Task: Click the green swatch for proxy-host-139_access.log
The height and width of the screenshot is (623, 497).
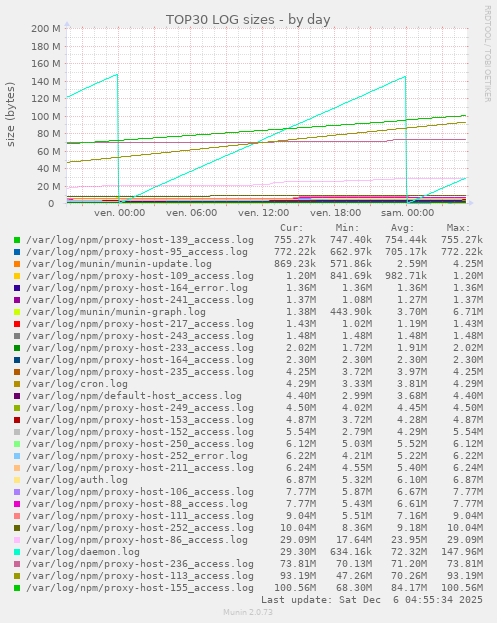Action: tap(17, 240)
